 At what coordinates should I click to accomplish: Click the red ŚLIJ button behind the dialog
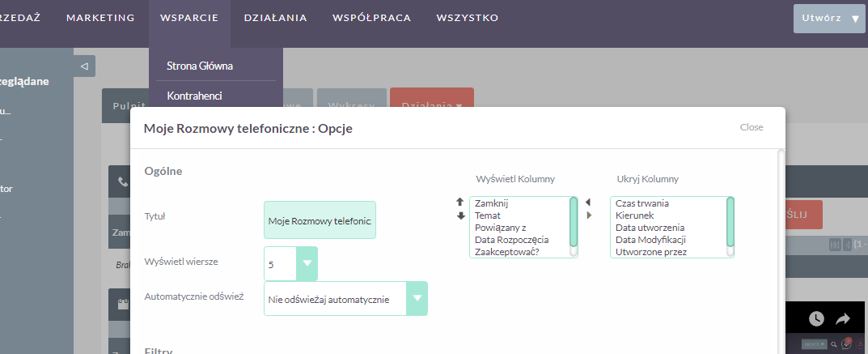803,215
